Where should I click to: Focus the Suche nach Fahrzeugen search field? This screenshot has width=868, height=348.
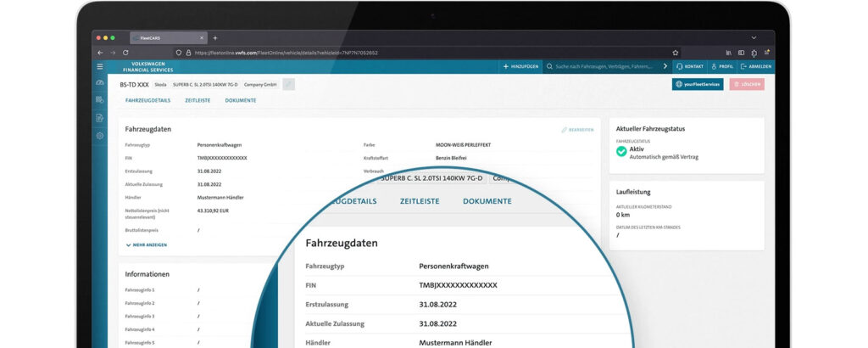(x=605, y=66)
